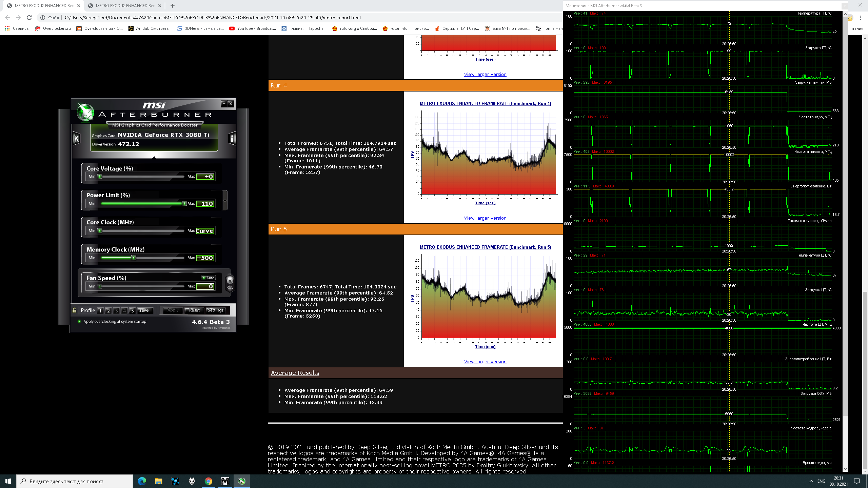Open MSI Afterburner from the taskbar
Viewport: 868px width, 488px height.
coord(241,481)
